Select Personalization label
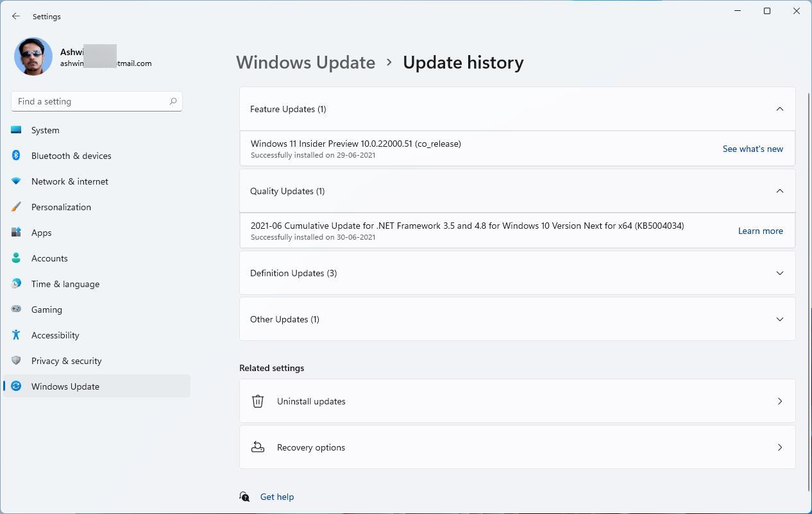This screenshot has height=514, width=812. pyautogui.click(x=61, y=207)
